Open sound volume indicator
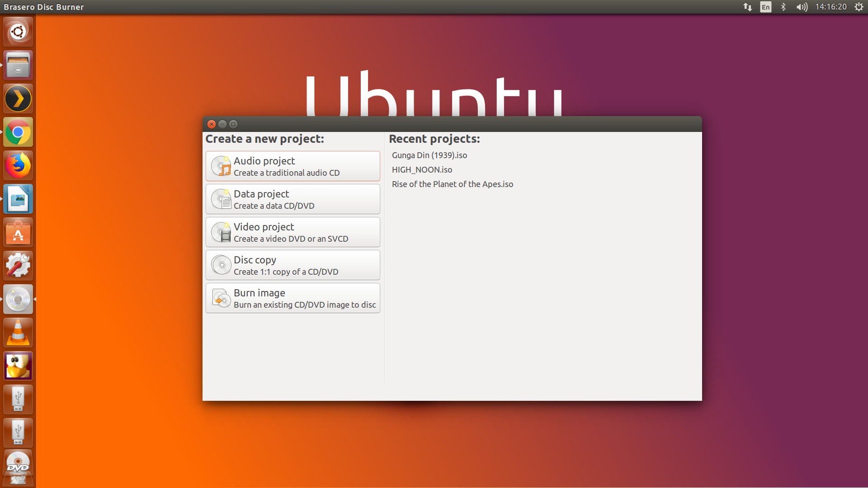This screenshot has height=488, width=868. [x=802, y=7]
